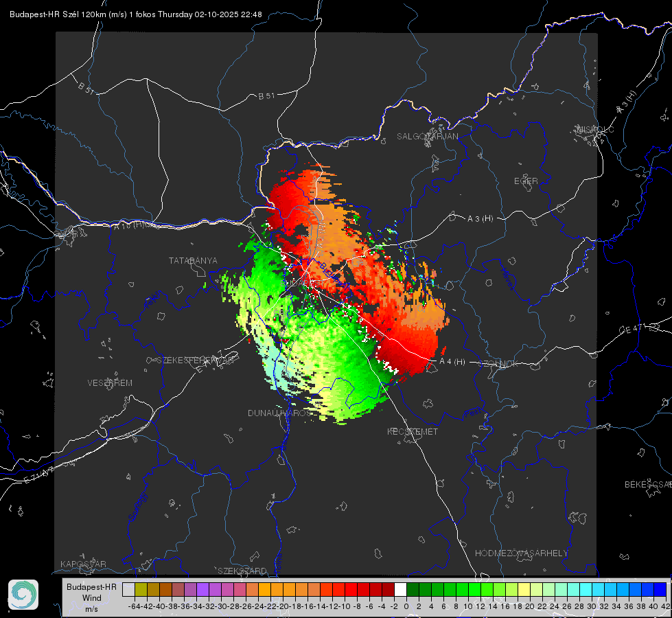The image size is (672, 618).
Task: Click the EGER city label
Action: click(x=526, y=181)
